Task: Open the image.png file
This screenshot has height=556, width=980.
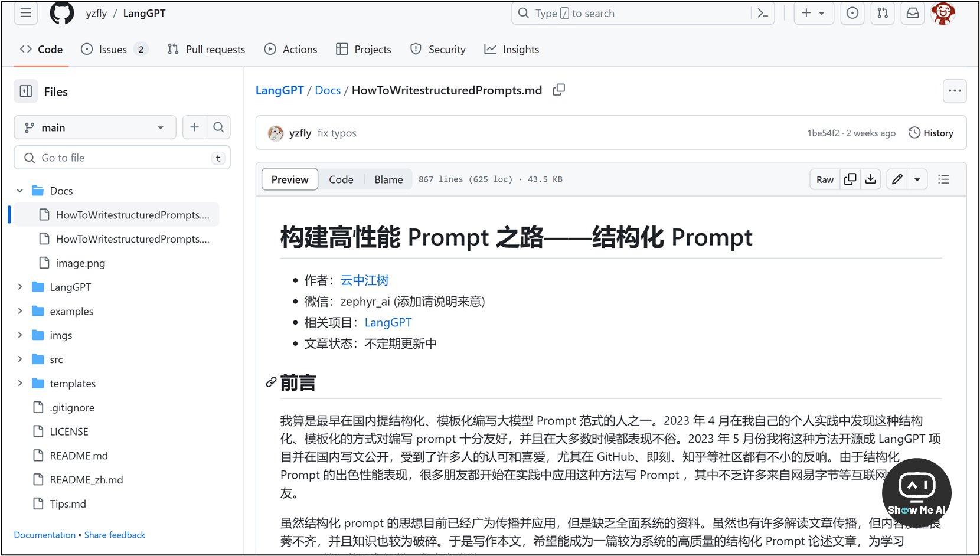Action: 80,263
